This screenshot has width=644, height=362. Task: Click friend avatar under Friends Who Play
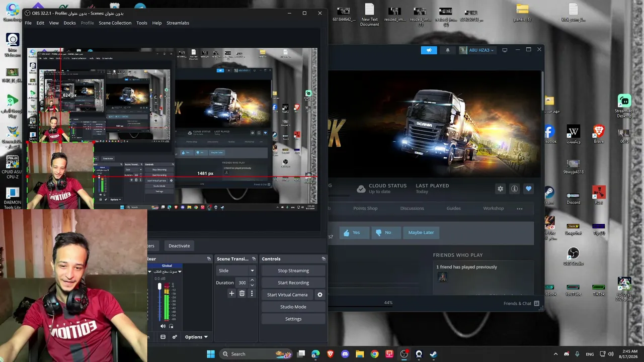pos(442,277)
